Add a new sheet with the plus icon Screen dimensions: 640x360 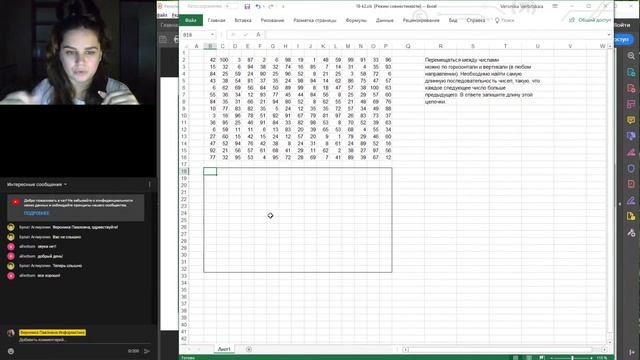coord(249,349)
